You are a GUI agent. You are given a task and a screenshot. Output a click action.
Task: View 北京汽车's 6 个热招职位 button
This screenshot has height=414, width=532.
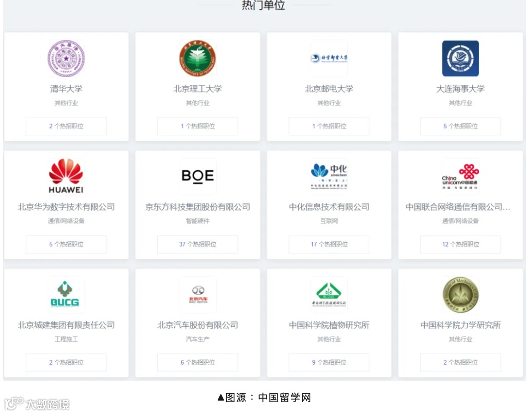click(x=197, y=363)
